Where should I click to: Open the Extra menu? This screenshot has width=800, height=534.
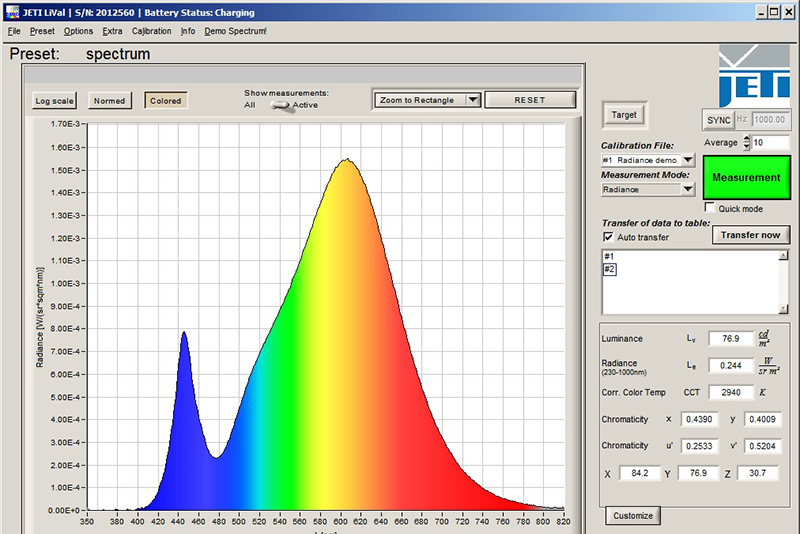point(112,31)
